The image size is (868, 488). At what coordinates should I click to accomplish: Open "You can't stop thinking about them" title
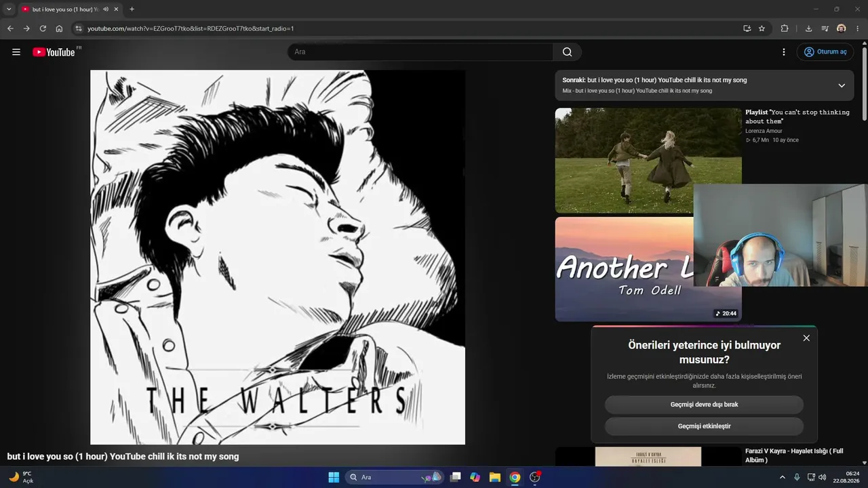(x=797, y=117)
